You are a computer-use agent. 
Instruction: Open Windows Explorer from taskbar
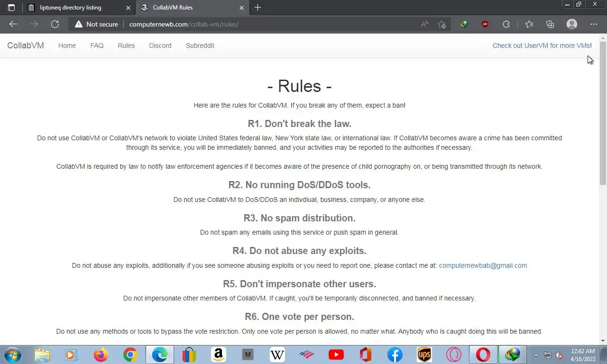(x=42, y=355)
